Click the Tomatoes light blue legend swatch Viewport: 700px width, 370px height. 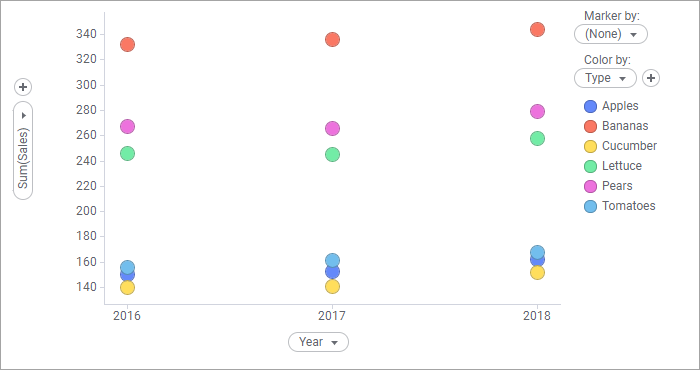tap(591, 206)
